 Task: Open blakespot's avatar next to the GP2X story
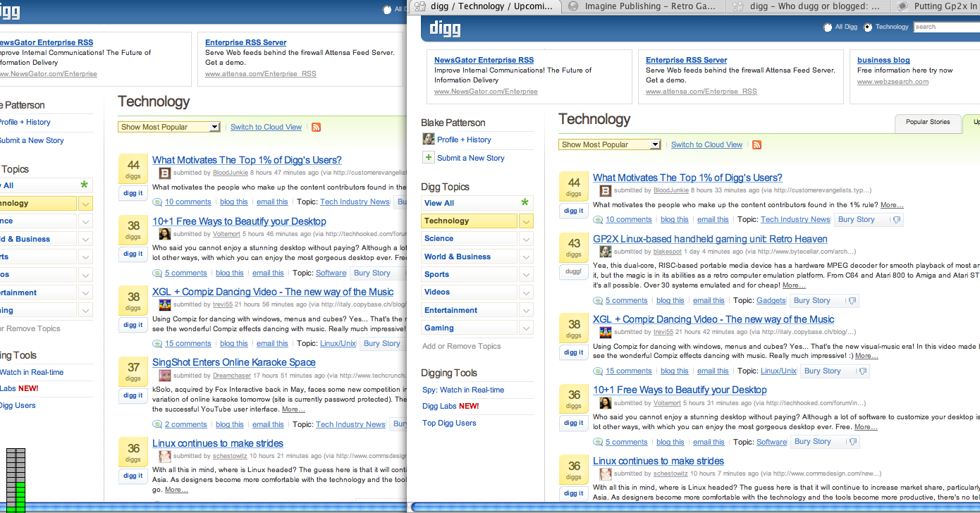[605, 252]
